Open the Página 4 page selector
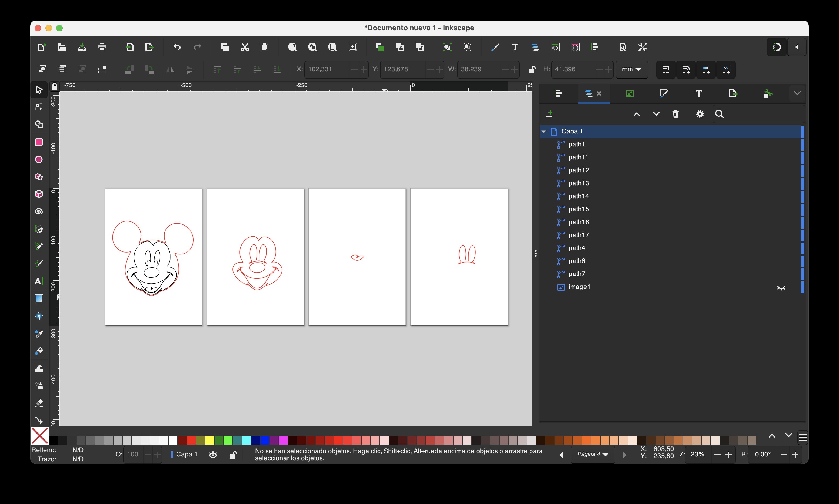 593,454
